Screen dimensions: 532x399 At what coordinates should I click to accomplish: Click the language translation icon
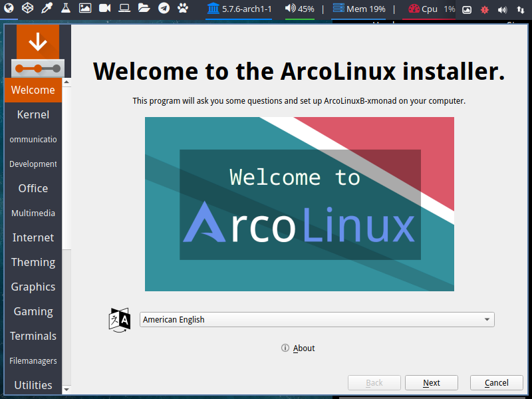pos(120,320)
